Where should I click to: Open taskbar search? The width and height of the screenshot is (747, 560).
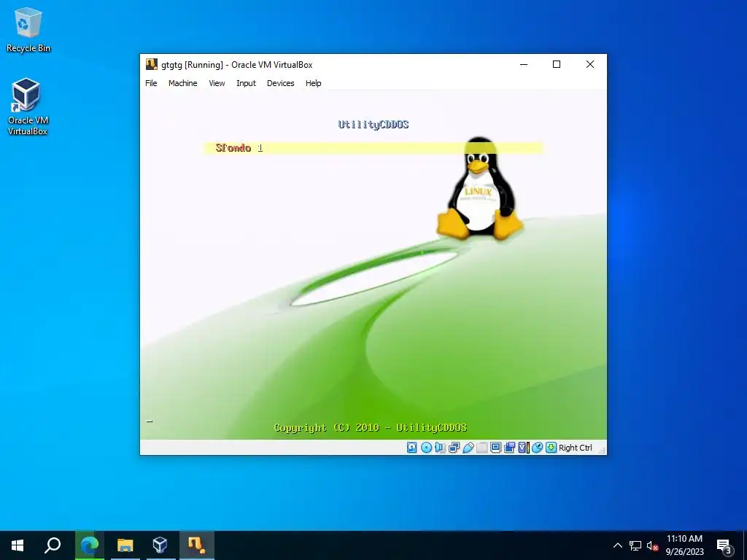[53, 545]
